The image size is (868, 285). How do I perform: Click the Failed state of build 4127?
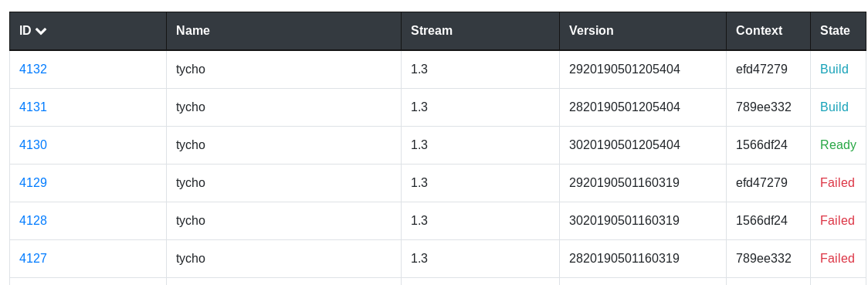[x=837, y=259]
